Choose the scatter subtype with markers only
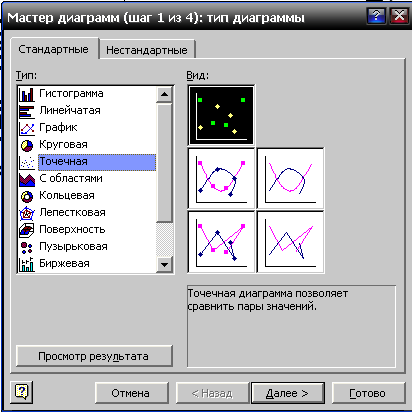 [x=221, y=115]
